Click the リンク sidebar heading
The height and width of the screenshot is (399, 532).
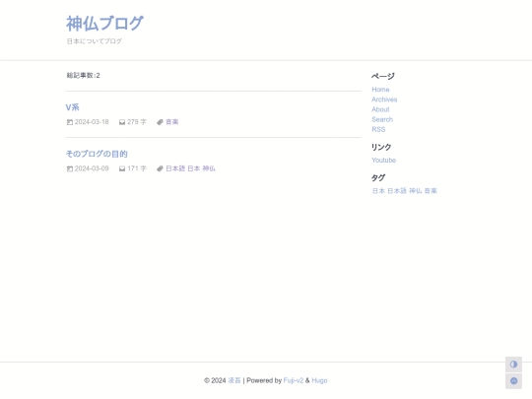pos(381,147)
